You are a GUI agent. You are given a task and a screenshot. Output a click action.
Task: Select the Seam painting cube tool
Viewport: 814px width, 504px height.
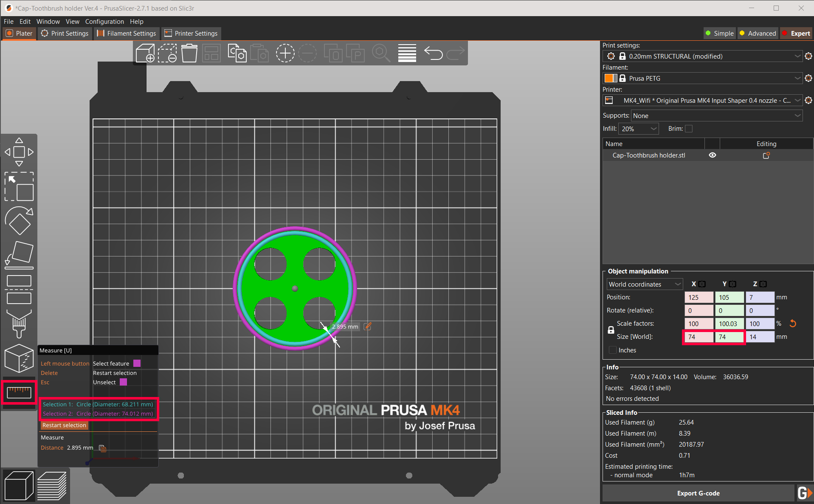click(x=19, y=358)
